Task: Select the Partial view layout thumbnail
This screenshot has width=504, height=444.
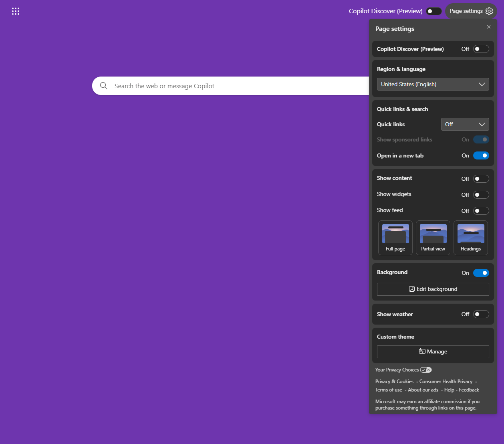Action: pyautogui.click(x=433, y=238)
